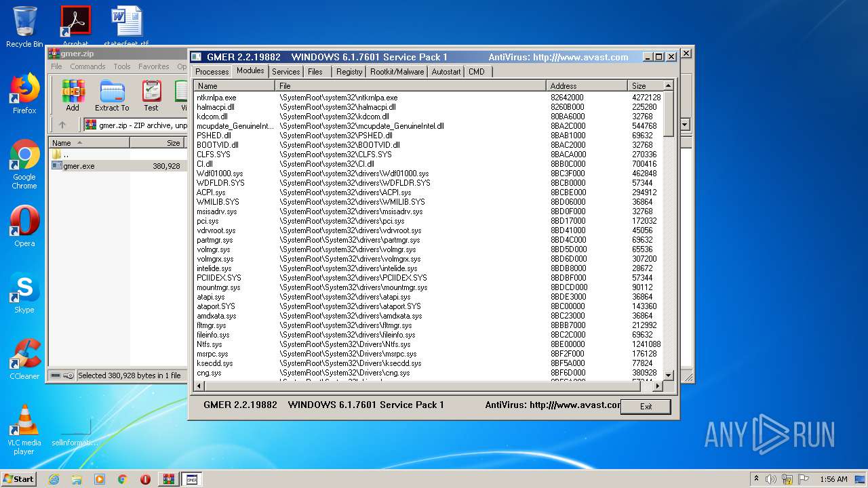Launch Google Chrome from desktop
Viewport: 868px width, 488px height.
pyautogui.click(x=24, y=164)
